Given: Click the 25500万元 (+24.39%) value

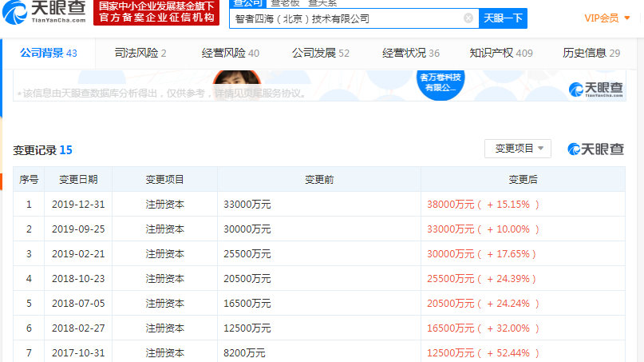Looking at the screenshot, I should 482,279.
